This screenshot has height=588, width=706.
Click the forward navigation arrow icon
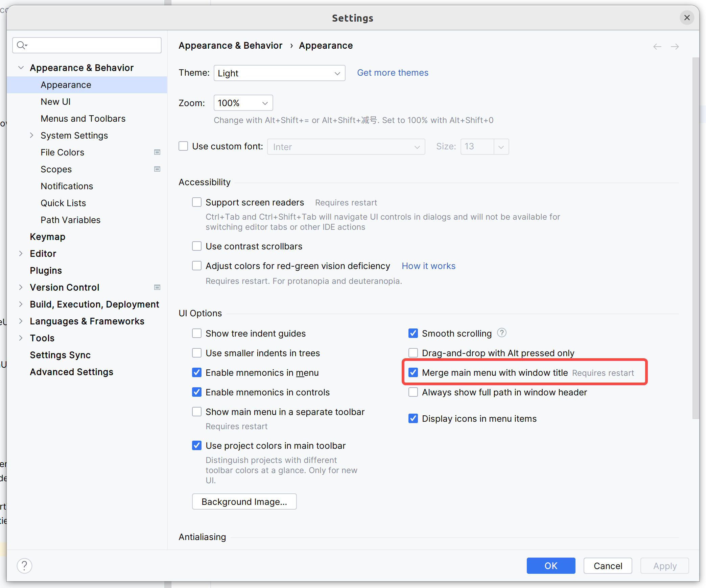[x=675, y=46]
